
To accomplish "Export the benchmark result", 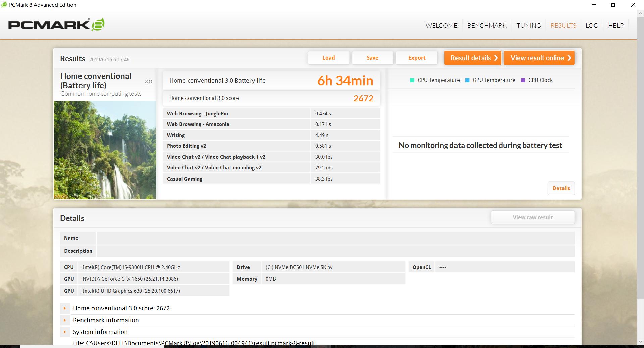I will 417,58.
